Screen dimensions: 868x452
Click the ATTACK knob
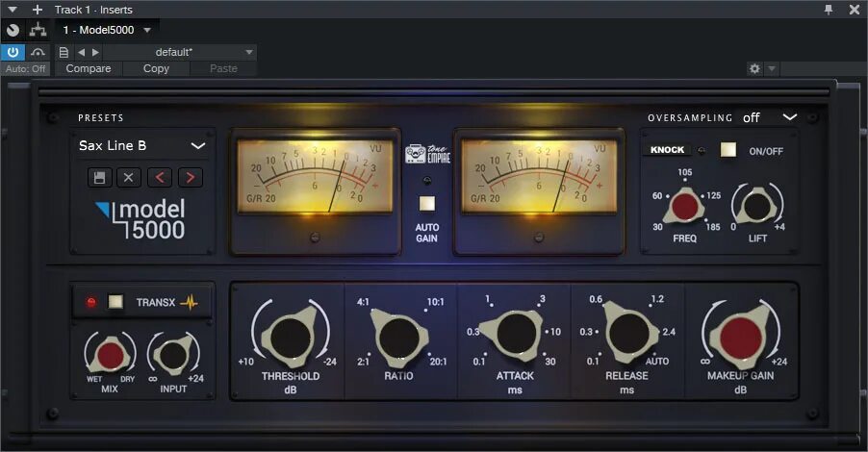point(516,334)
